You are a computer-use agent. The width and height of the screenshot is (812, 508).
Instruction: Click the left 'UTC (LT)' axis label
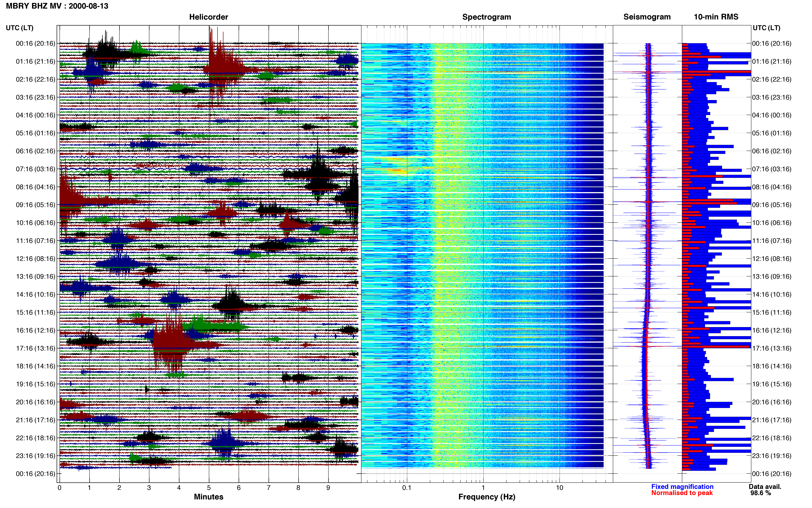[x=20, y=28]
